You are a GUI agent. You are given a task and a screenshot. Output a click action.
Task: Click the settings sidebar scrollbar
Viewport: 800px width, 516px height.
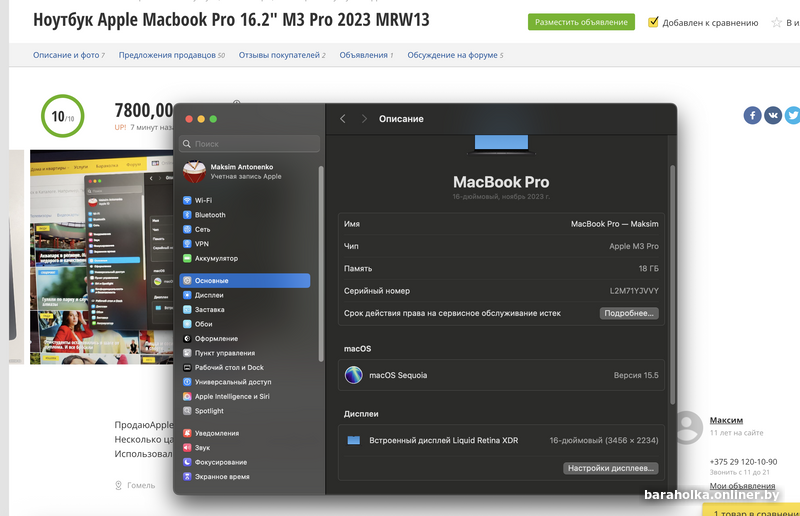click(321, 264)
